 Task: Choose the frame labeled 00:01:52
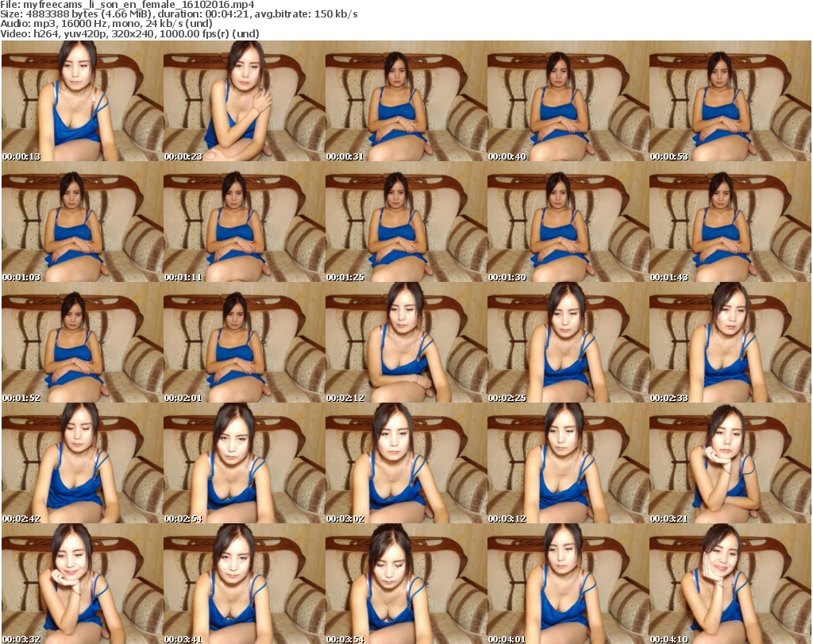click(83, 342)
